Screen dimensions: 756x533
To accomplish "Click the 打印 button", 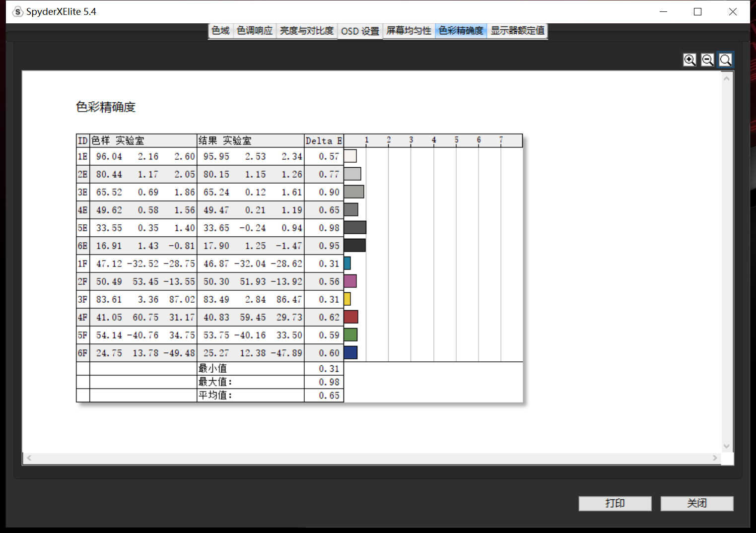I will 615,503.
